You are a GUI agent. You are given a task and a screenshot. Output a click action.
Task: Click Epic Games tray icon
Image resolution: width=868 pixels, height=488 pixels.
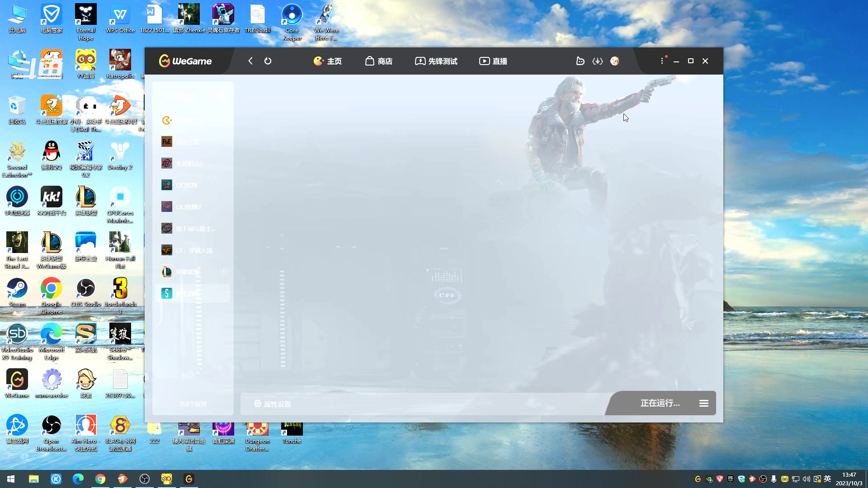[731, 479]
